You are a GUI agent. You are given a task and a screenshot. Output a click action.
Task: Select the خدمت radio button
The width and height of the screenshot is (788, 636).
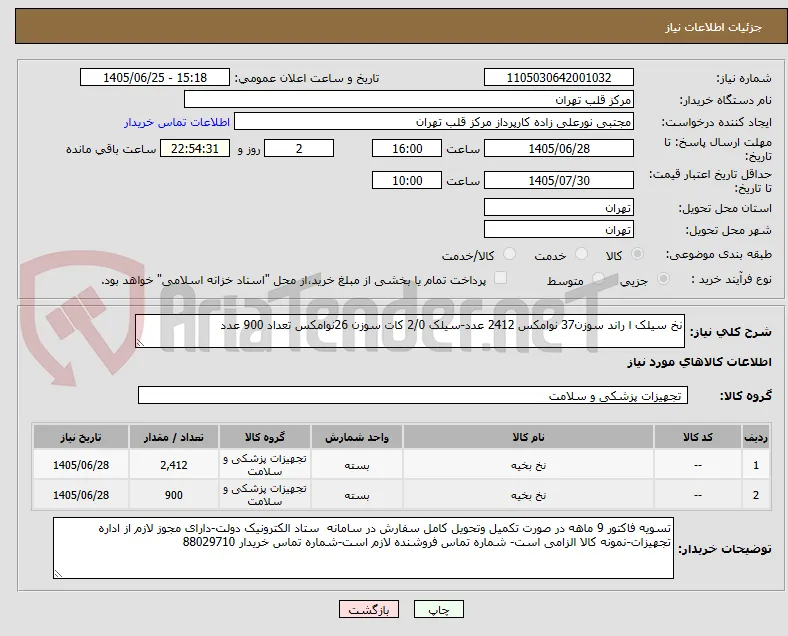[581, 254]
